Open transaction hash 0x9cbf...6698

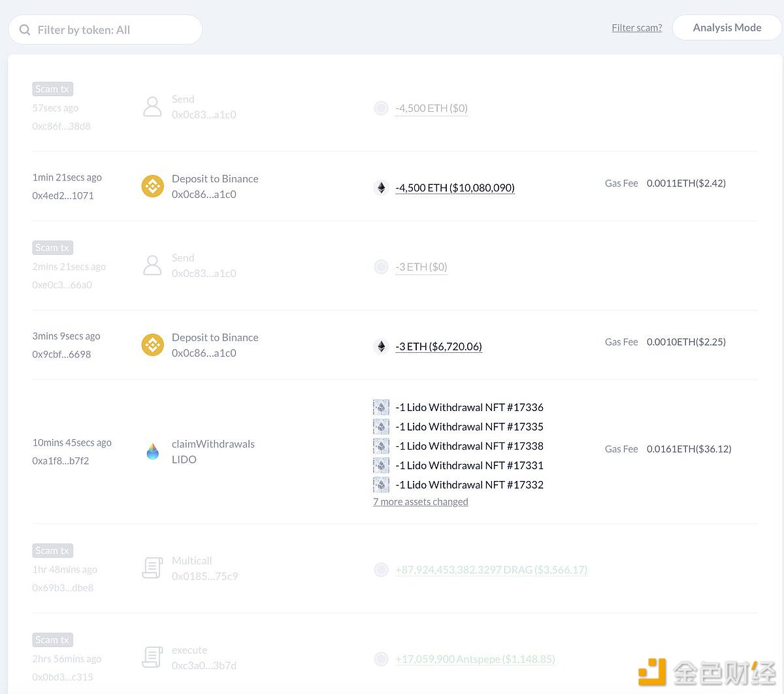click(61, 354)
